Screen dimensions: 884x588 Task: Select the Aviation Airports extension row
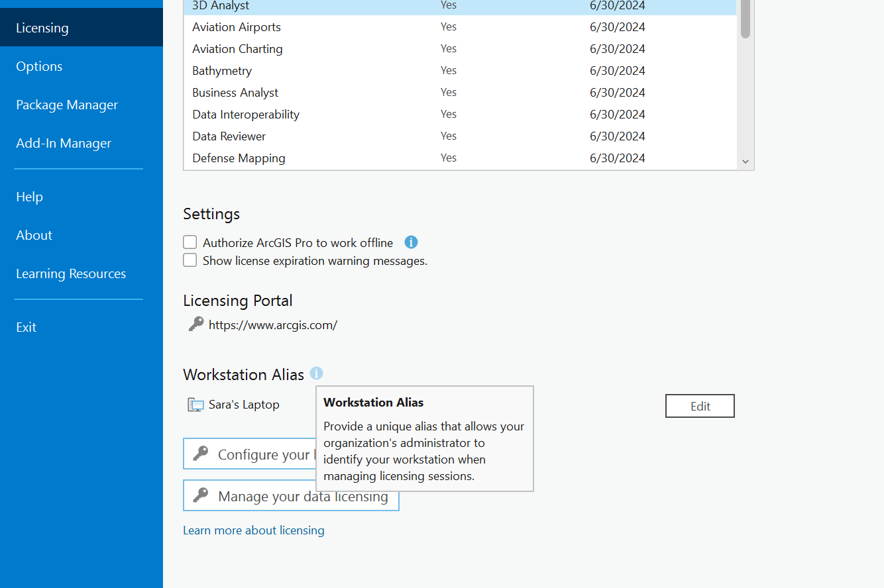click(460, 27)
